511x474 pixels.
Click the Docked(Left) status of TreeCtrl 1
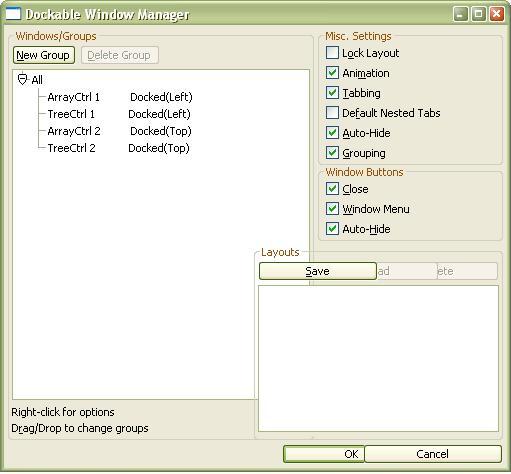159,114
